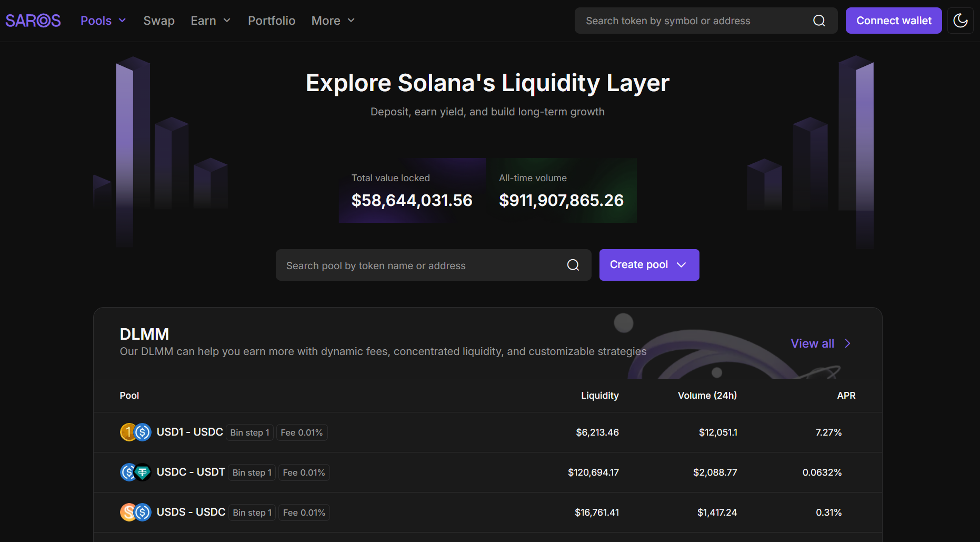Go to the Swap page
The width and height of the screenshot is (980, 542).
[x=159, y=21]
